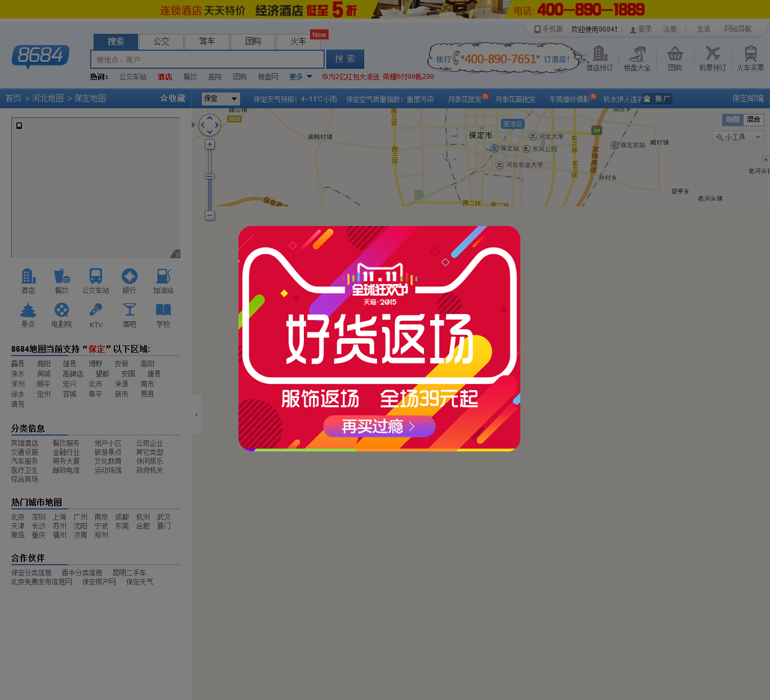Switch to the 驾车 tab
This screenshot has width=770, height=700.
207,41
